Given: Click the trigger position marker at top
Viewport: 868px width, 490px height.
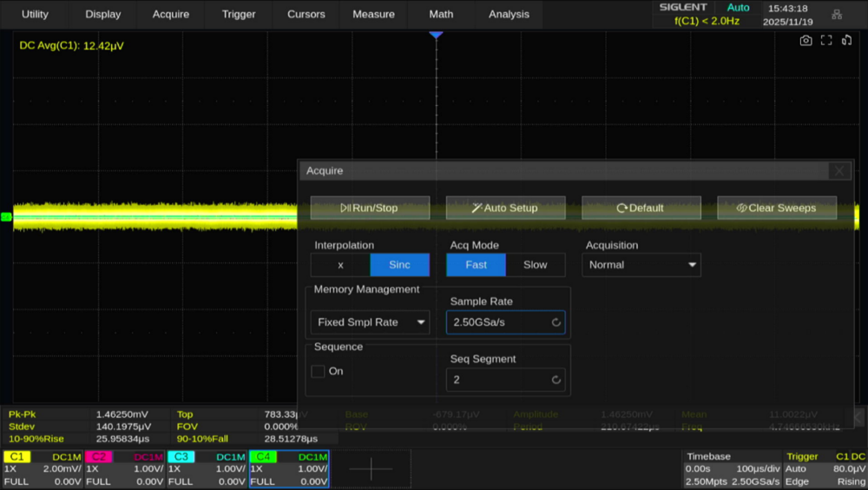Looking at the screenshot, I should 436,34.
